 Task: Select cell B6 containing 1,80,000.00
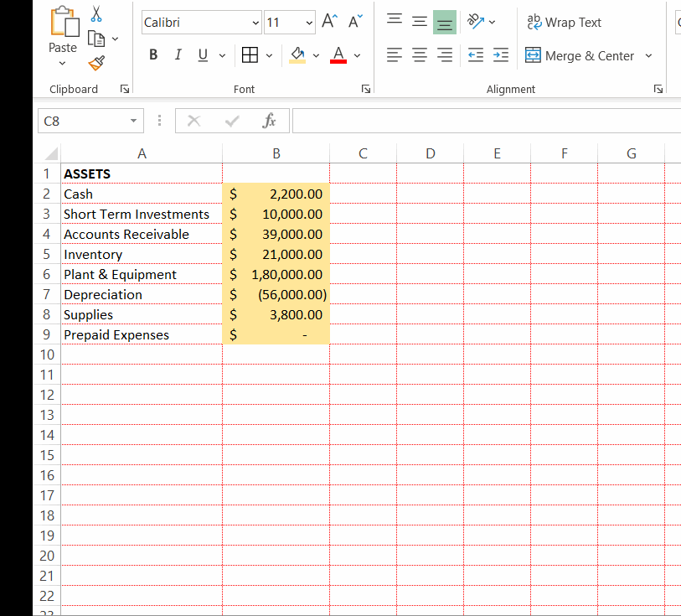point(276,274)
